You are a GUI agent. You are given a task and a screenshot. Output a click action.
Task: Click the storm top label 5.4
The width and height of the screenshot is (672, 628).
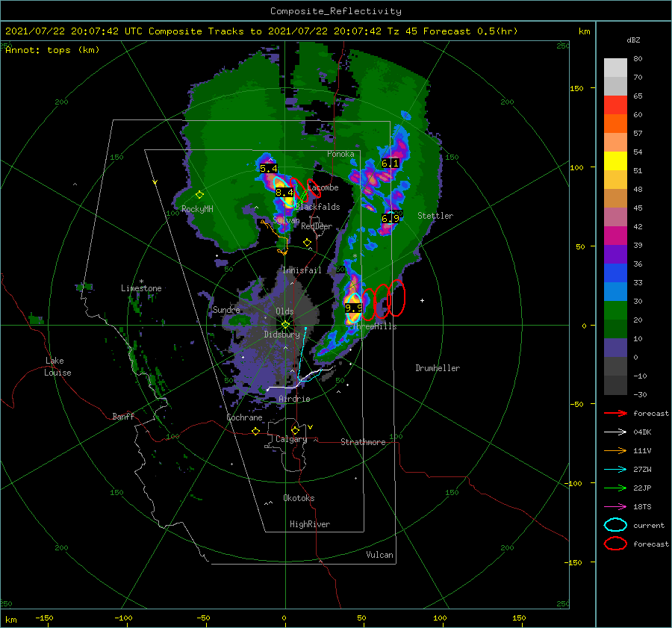(269, 169)
